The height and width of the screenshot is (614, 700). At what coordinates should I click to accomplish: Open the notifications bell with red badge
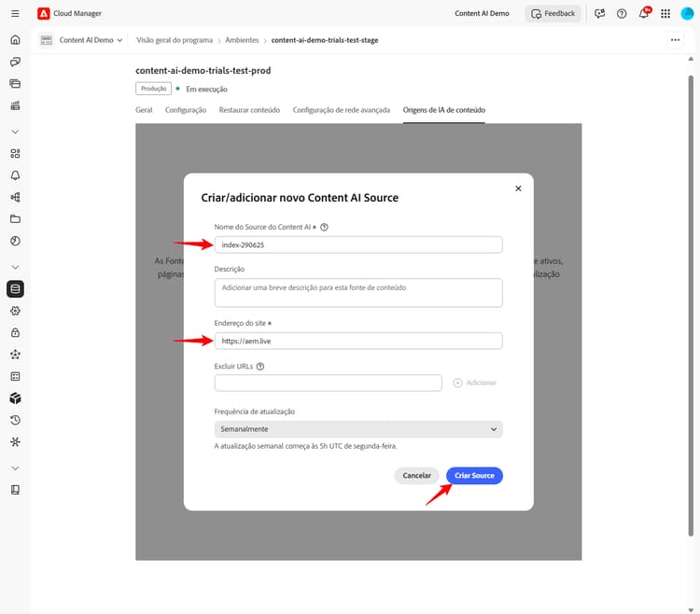[x=644, y=13]
